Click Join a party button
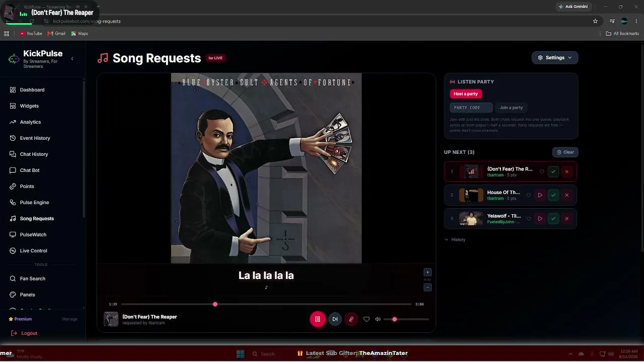 (x=511, y=108)
